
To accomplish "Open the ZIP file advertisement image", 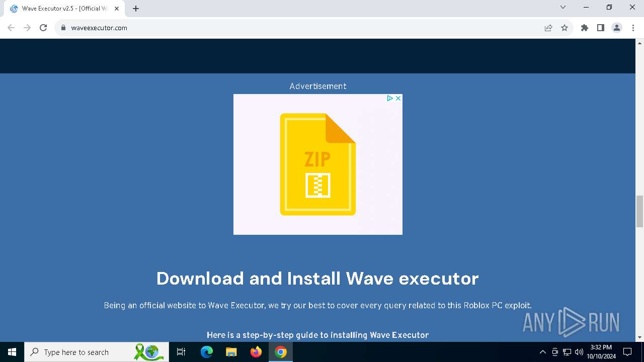I will click(x=318, y=164).
